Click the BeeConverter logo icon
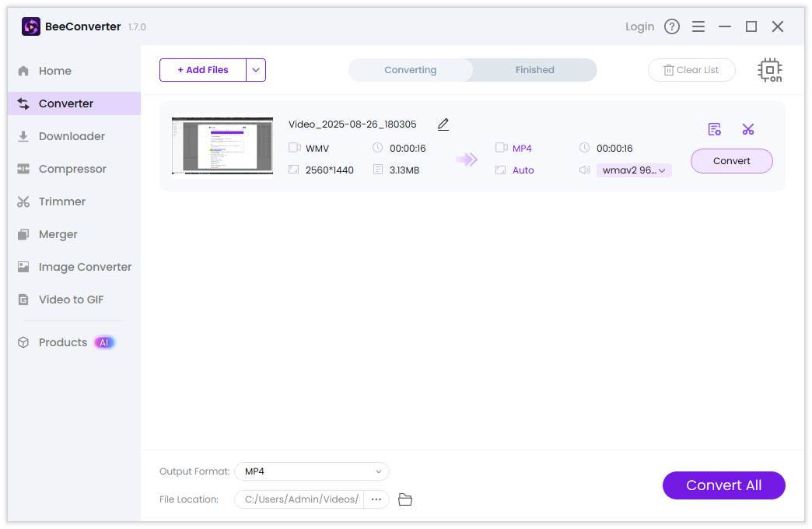This screenshot has height=529, width=812. [x=31, y=26]
